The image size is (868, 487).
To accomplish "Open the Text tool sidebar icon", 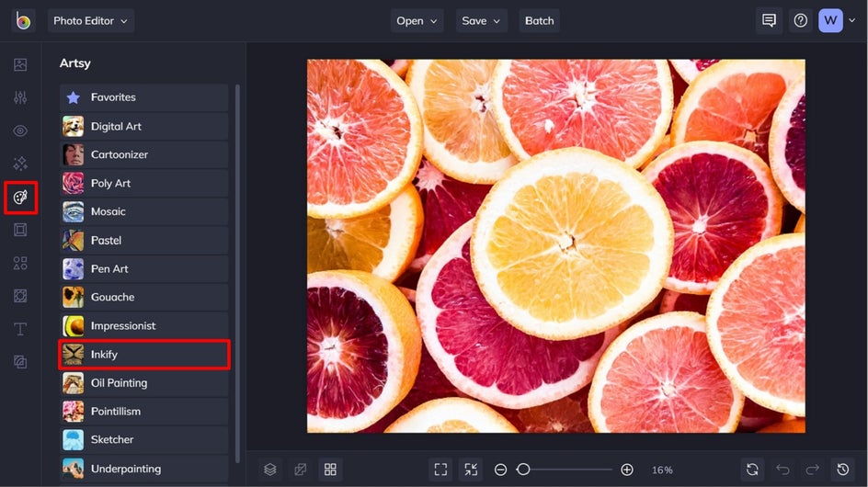I will [x=20, y=329].
